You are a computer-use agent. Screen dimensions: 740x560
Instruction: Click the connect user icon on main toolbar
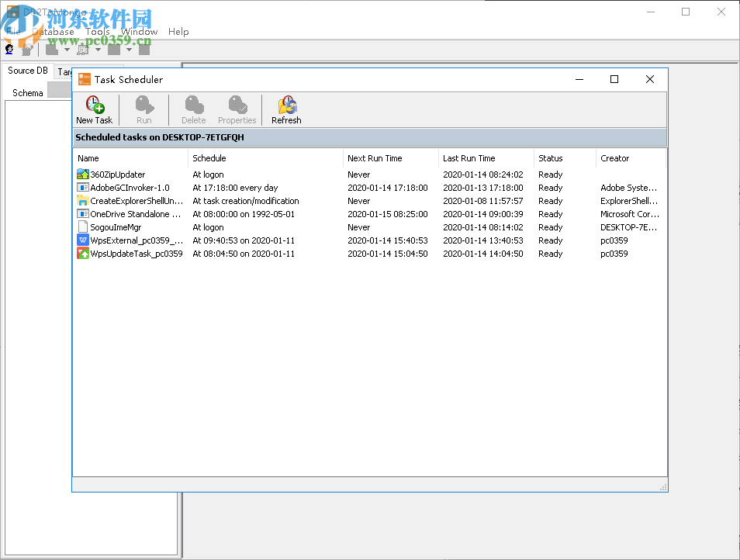pos(9,49)
